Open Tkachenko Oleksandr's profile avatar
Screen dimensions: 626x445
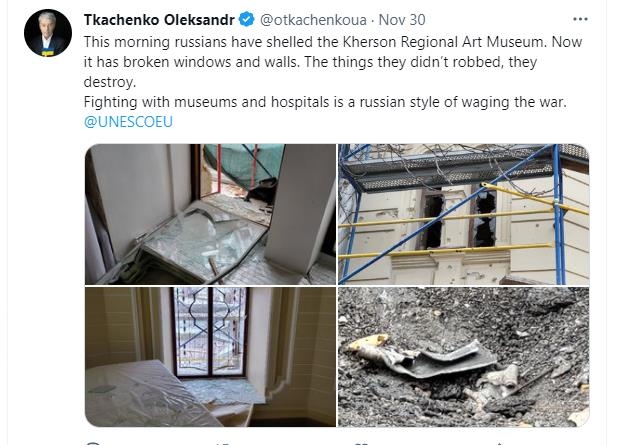pyautogui.click(x=48, y=33)
